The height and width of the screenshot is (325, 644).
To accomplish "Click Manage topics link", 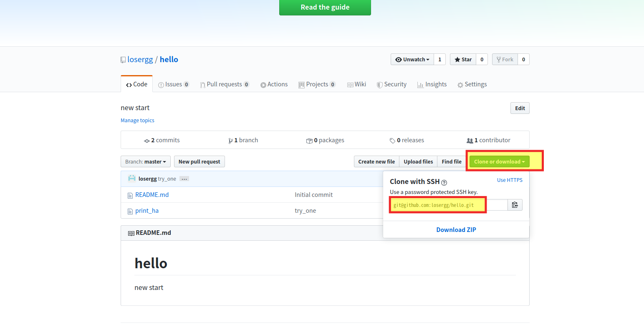I will click(137, 121).
